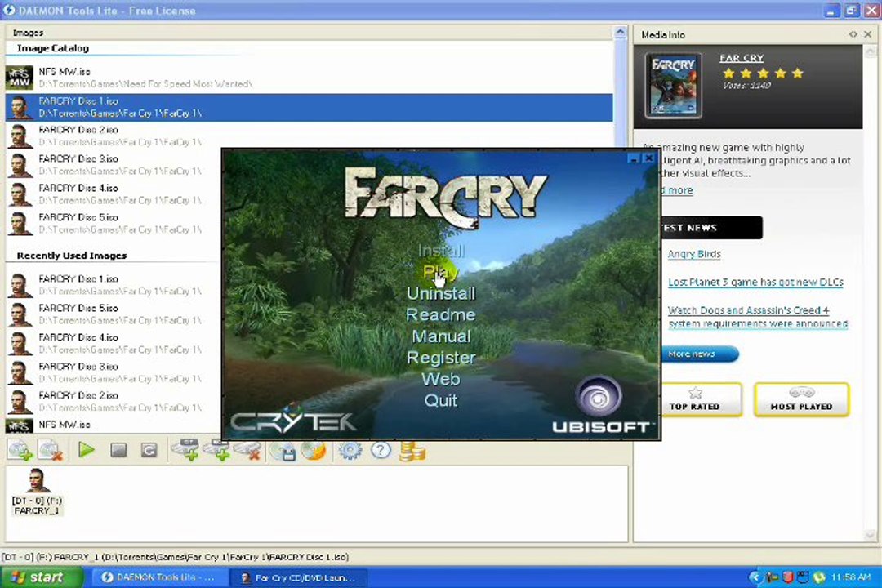Collapse the Images panel with the chevron

click(x=620, y=33)
